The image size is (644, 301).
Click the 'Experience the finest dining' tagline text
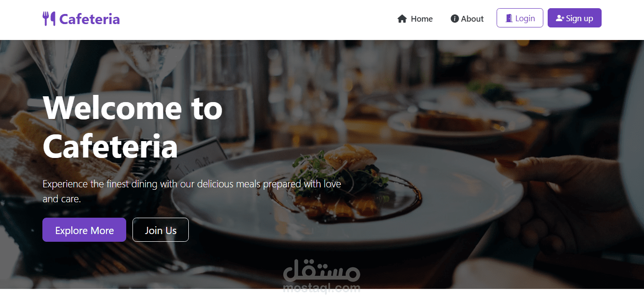point(192,191)
